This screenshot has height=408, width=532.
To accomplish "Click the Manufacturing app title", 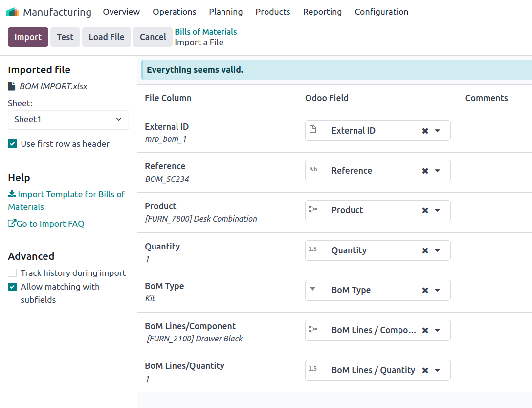I will pyautogui.click(x=57, y=12).
